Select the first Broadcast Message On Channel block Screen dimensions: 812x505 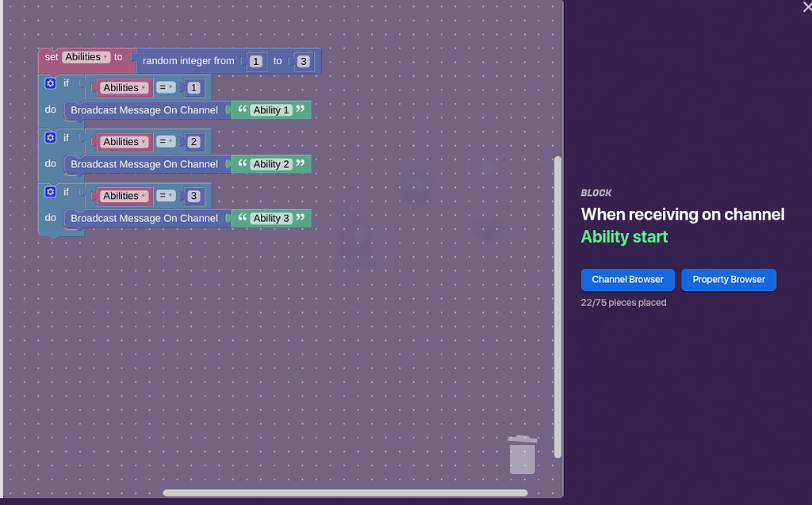click(144, 110)
